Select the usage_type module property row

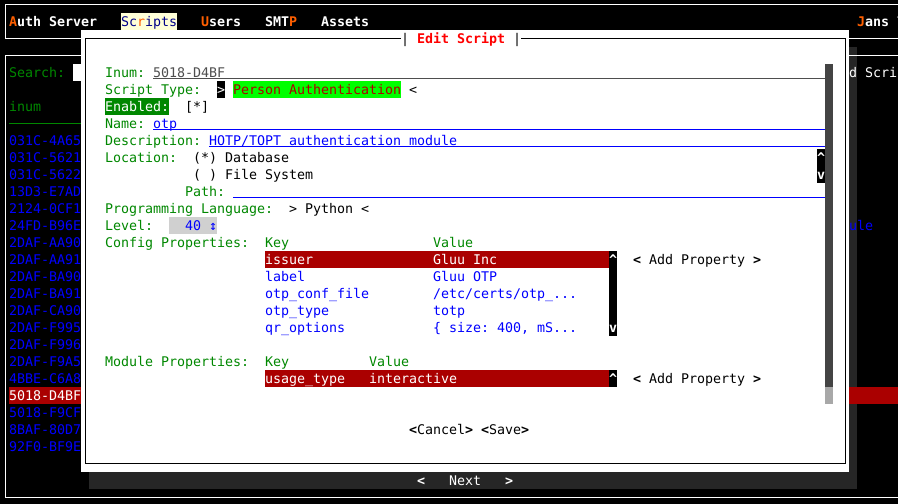[x=436, y=379]
